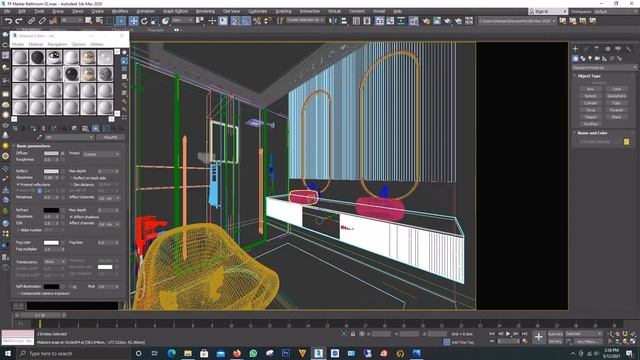Open the Create tab plus icon
The width and height of the screenshot is (640, 360).
click(576, 49)
